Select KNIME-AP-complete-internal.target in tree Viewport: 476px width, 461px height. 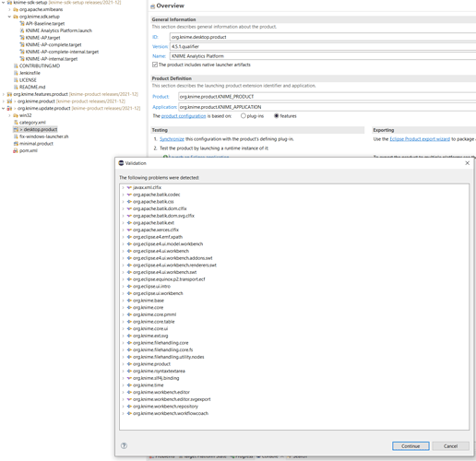[x=62, y=52]
